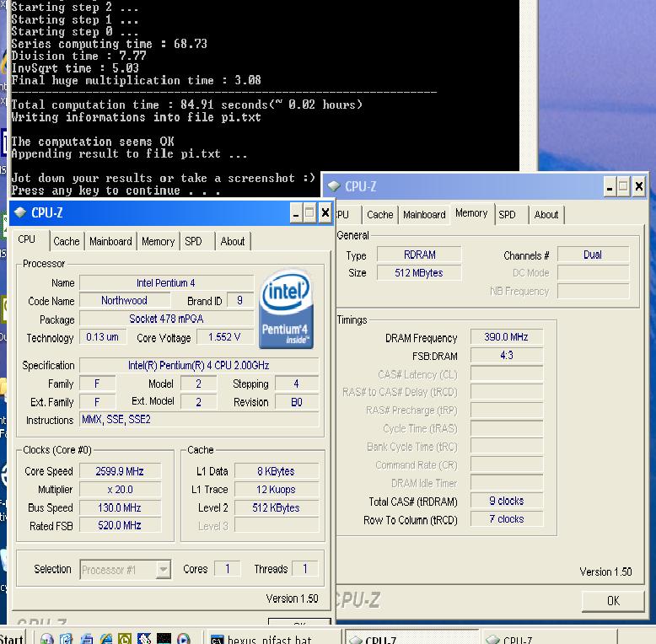Open the About tab in the right CPU-Z window
Viewport: 656px width, 644px height.
(546, 215)
